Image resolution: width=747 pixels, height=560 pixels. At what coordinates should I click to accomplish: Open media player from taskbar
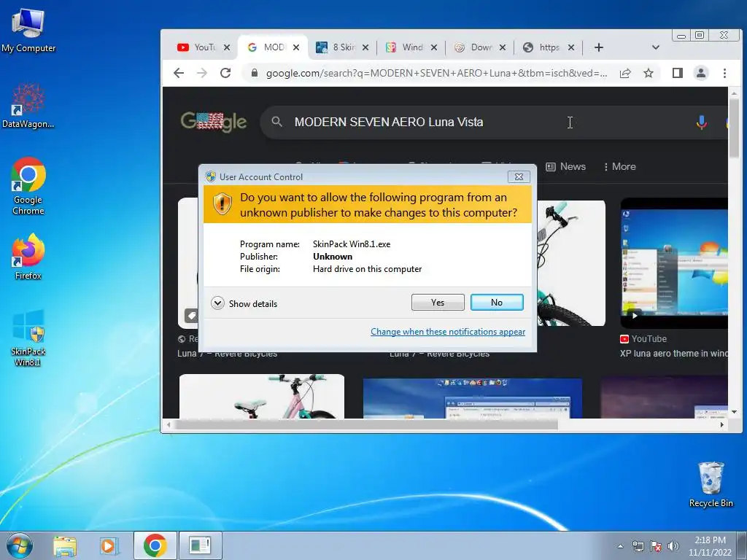pos(109,545)
